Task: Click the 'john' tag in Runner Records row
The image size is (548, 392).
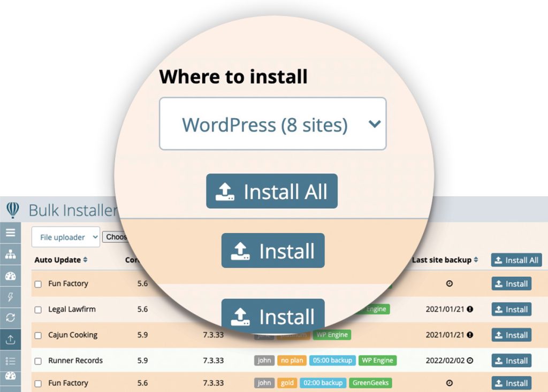Action: click(264, 360)
